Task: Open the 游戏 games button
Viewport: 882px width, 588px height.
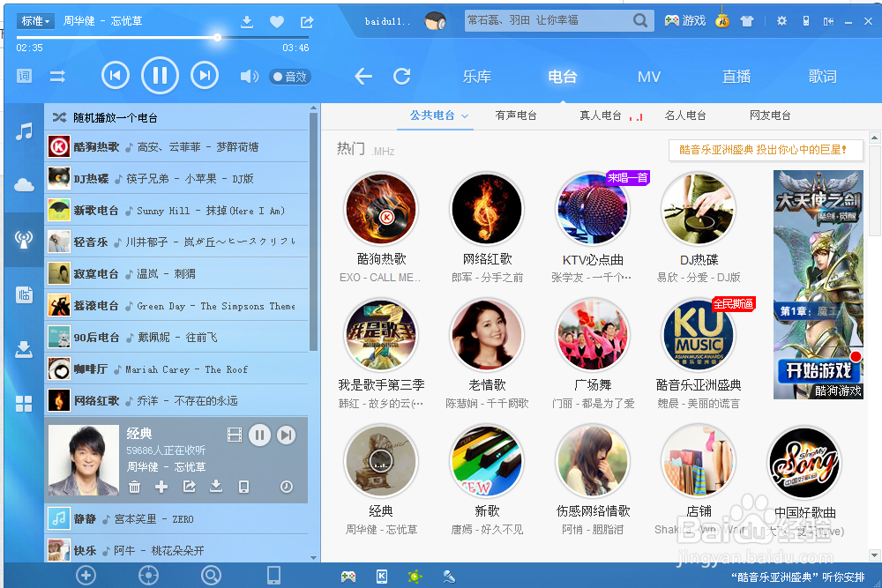Action: tap(684, 21)
